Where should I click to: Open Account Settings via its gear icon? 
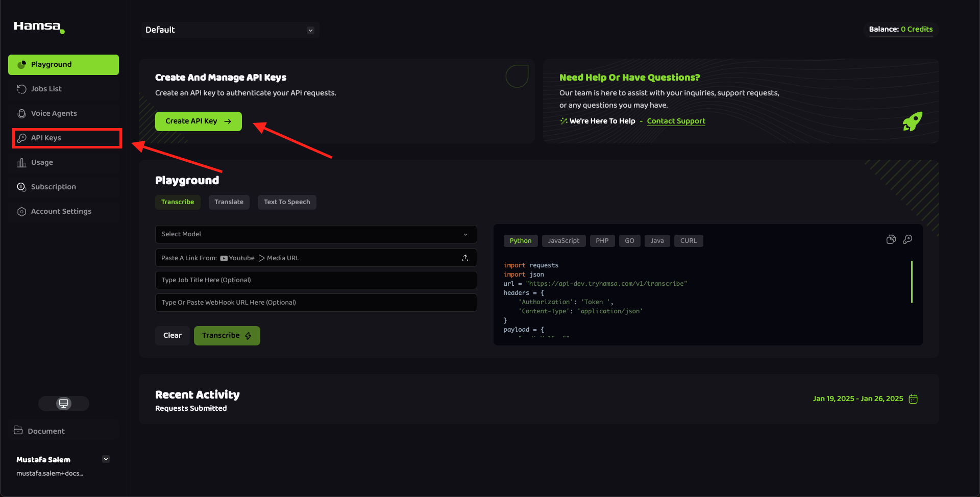click(x=21, y=211)
